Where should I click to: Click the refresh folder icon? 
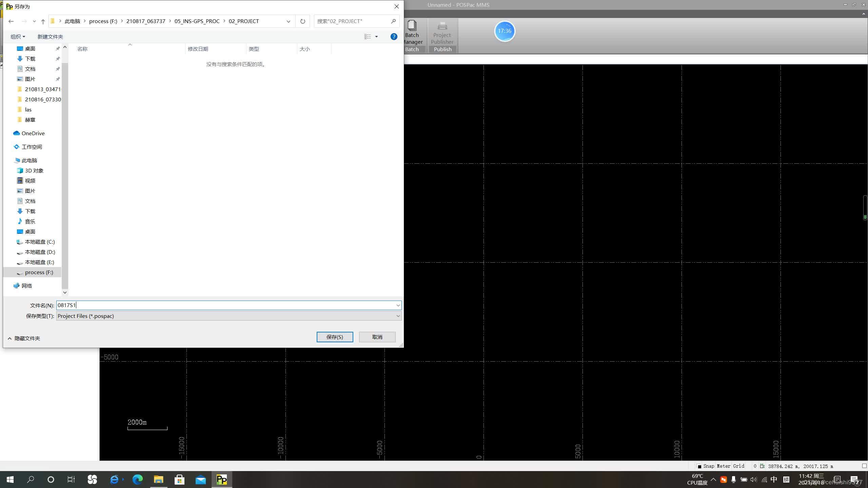pos(302,21)
